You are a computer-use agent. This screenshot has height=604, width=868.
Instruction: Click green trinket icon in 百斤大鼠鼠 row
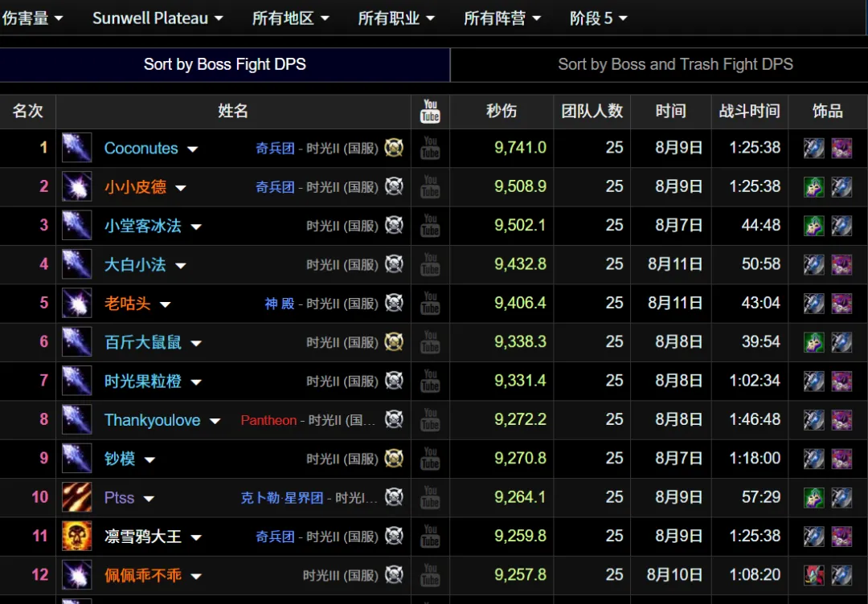(813, 342)
